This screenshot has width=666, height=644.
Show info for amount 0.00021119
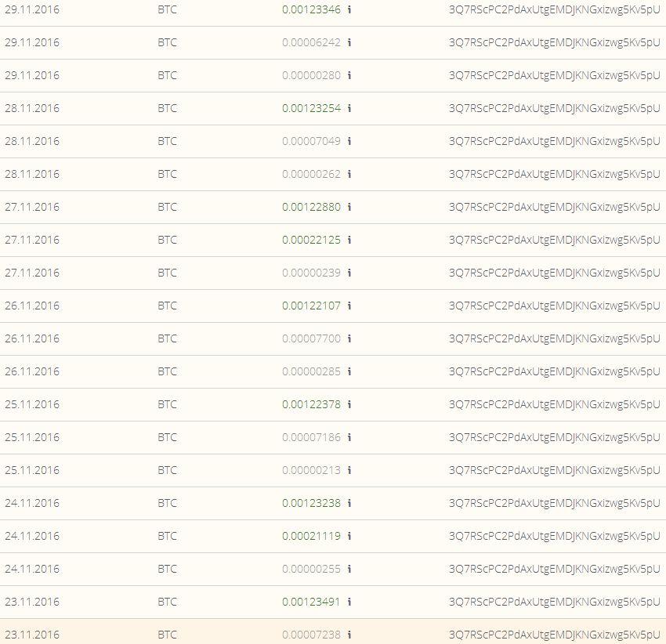pyautogui.click(x=349, y=536)
